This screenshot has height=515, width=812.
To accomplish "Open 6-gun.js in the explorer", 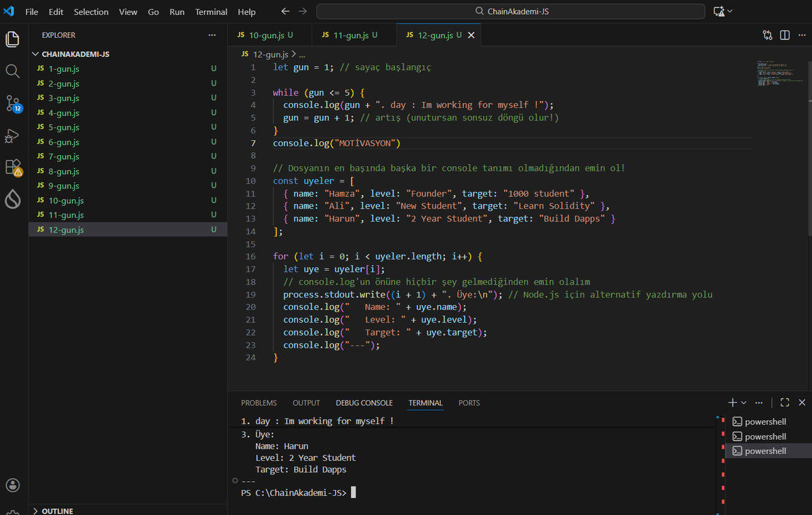I will 128,142.
